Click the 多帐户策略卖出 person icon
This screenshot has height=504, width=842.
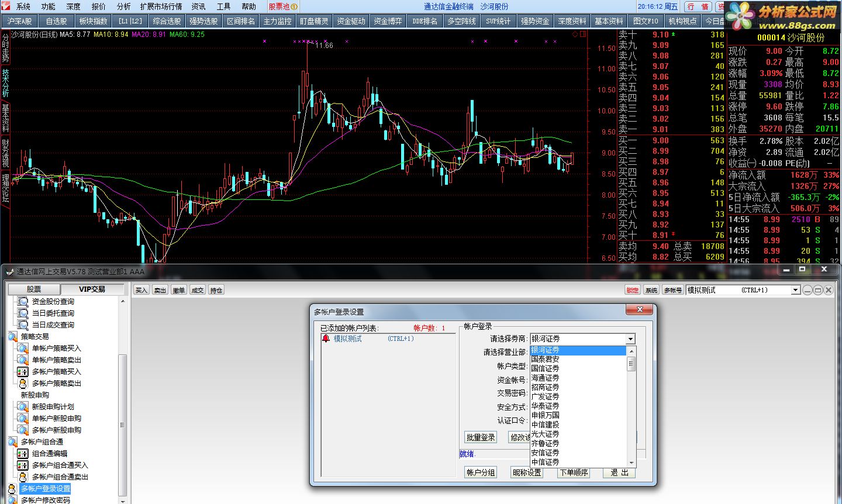(x=23, y=384)
